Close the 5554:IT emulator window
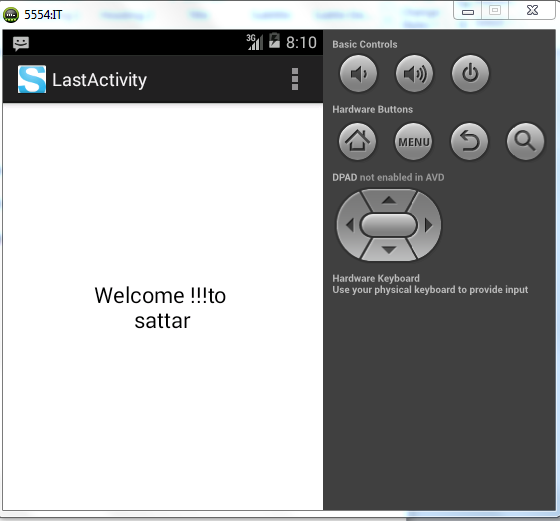 click(x=532, y=10)
